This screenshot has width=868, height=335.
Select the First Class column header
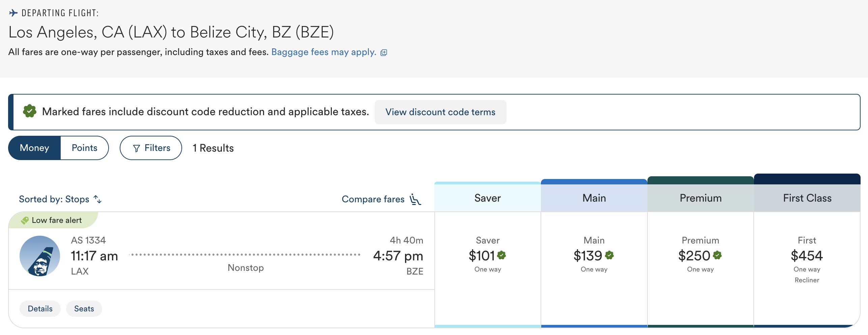coord(807,198)
